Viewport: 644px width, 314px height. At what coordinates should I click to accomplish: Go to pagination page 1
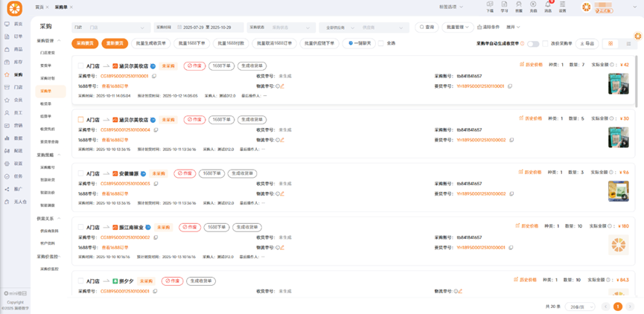(618, 307)
